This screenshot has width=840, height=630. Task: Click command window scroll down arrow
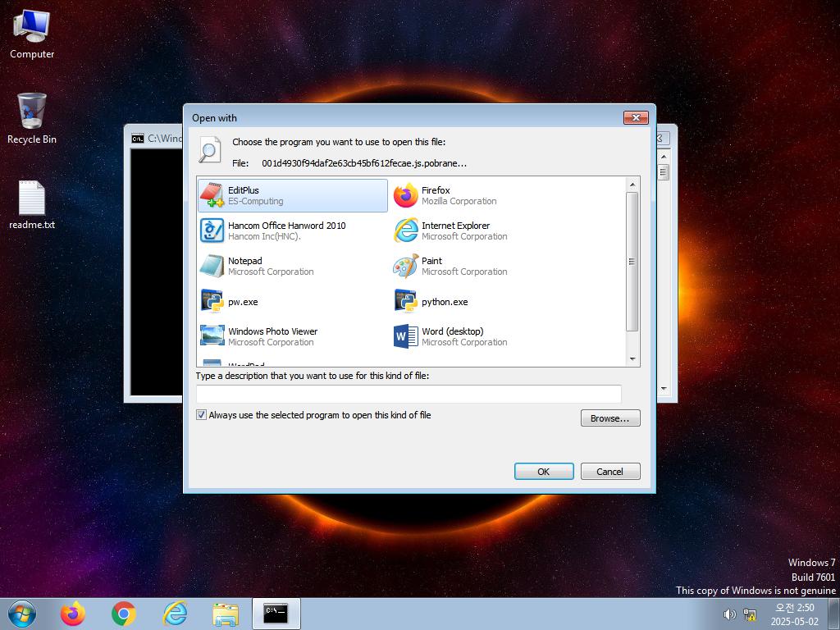664,389
